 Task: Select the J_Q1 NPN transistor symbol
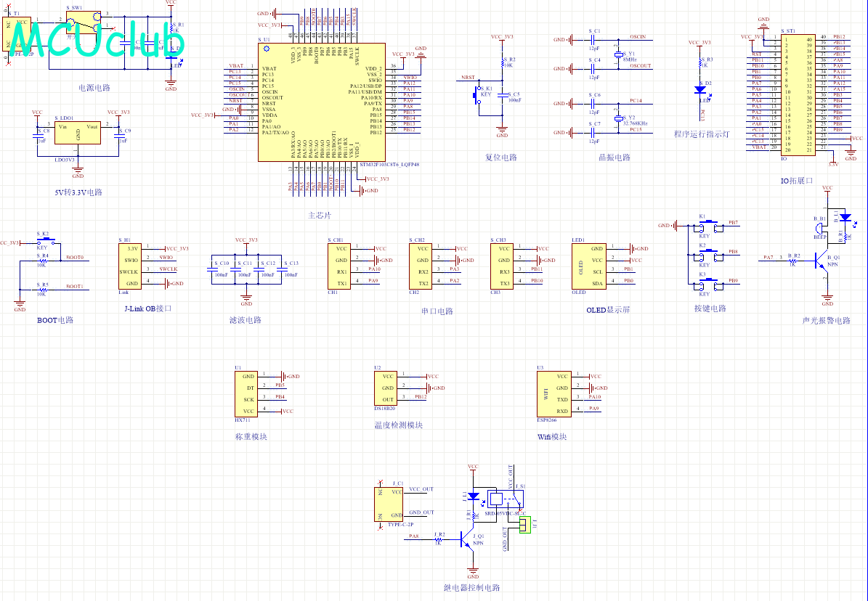[x=468, y=539]
